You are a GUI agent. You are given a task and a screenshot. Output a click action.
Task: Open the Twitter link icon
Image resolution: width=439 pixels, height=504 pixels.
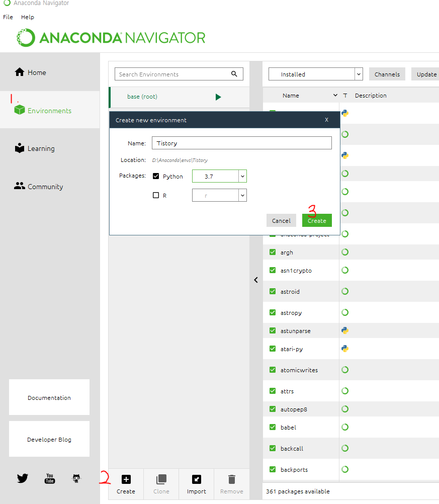23,478
